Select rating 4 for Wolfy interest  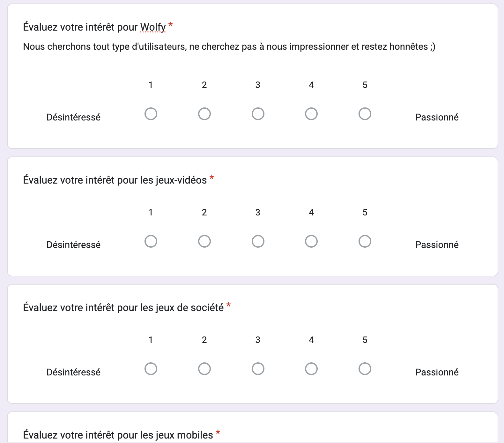click(x=311, y=114)
